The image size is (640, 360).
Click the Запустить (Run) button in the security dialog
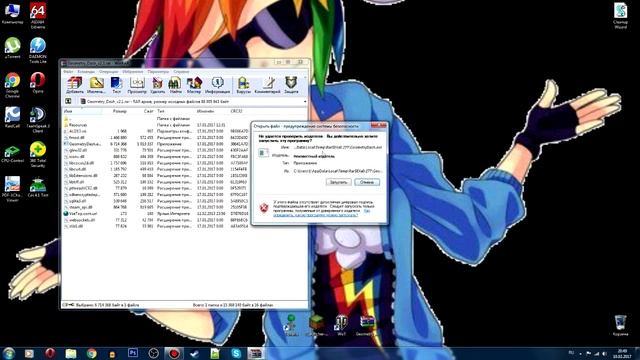(338, 182)
